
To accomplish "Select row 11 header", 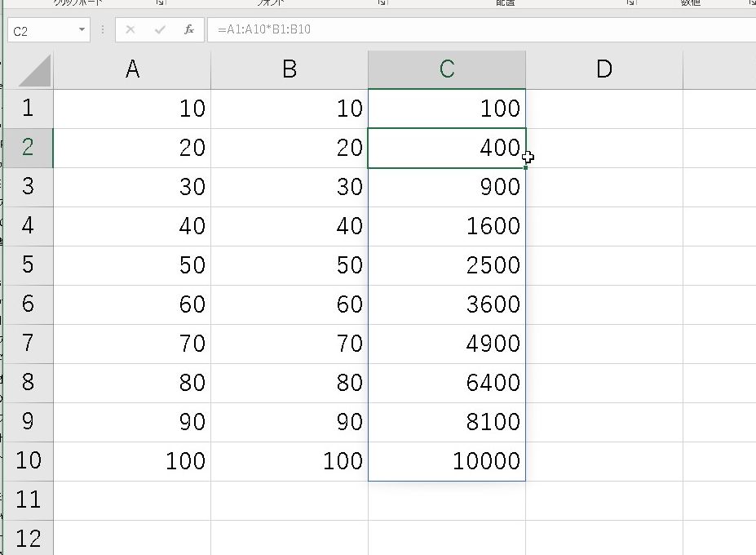I will 28,499.
